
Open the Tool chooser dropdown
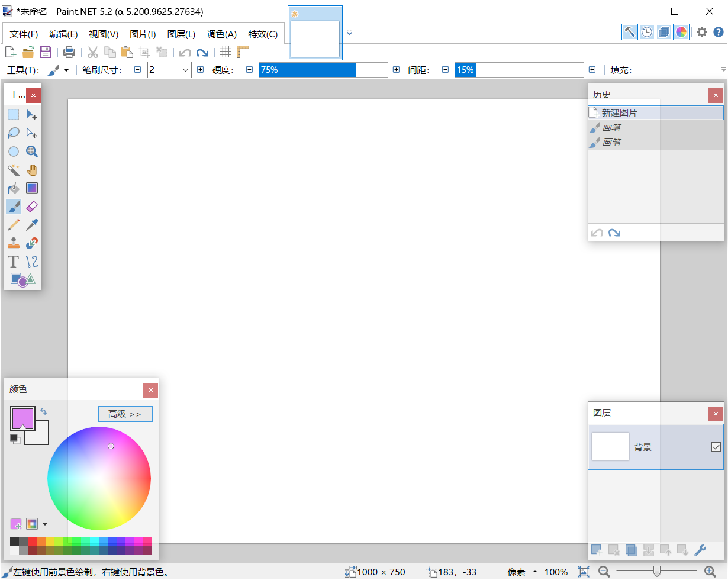(58, 70)
